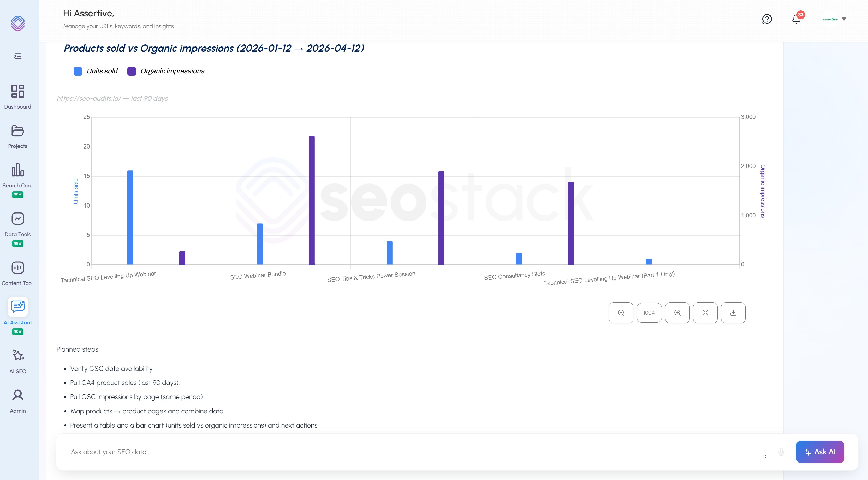Collapse the navigation sidebar
Viewport: 868px width, 480px height.
[17, 56]
